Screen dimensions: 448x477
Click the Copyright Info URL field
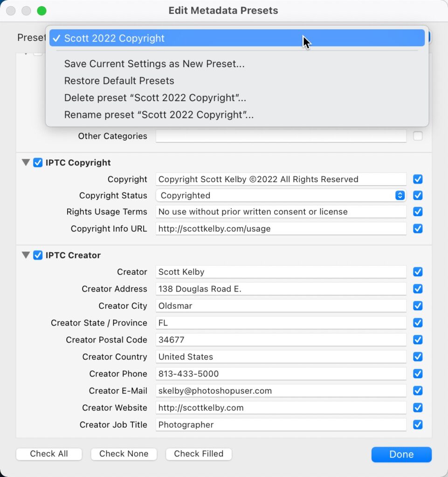point(281,228)
